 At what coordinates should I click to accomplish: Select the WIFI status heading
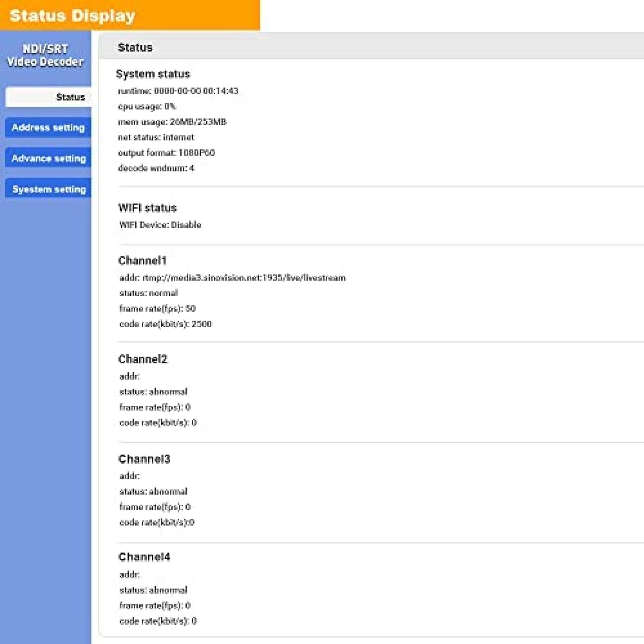point(147,208)
